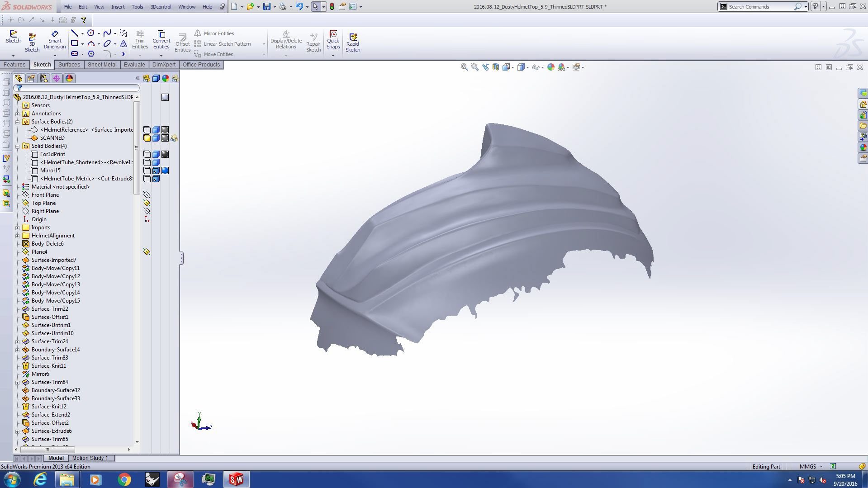The width and height of the screenshot is (868, 488).
Task: Open the View Orientation dropdown arrow
Action: click(x=512, y=67)
